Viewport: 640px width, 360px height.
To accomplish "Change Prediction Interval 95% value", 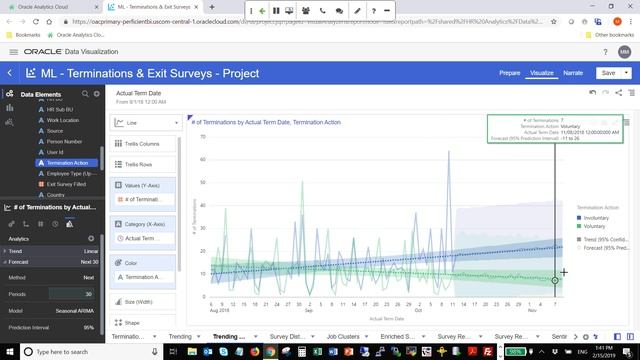I will tap(89, 328).
